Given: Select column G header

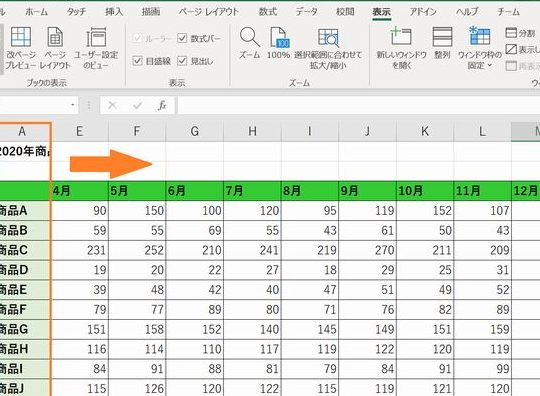Looking at the screenshot, I should 195,131.
